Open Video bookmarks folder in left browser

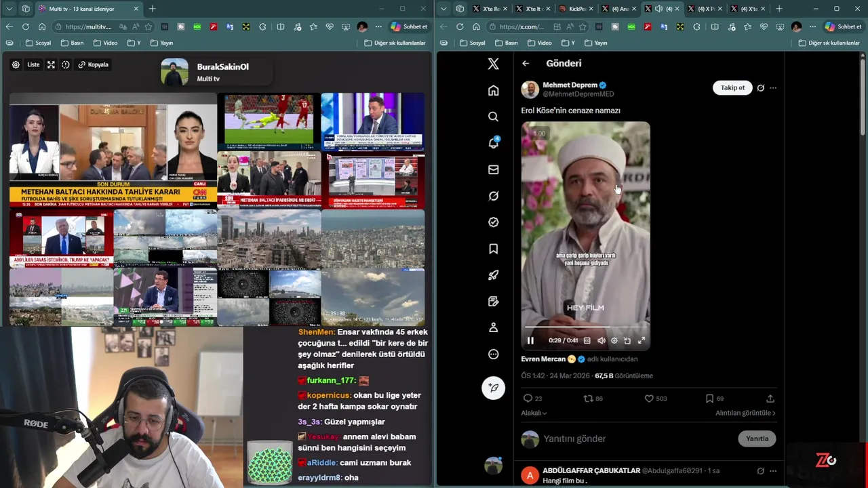(105, 43)
